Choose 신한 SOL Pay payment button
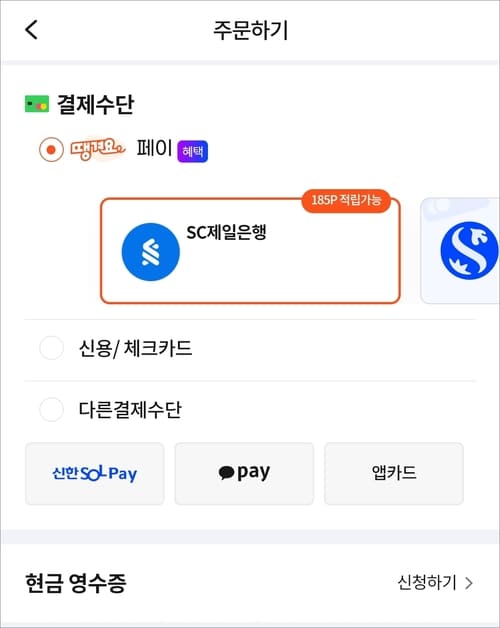The width and height of the screenshot is (500, 628). 95,473
